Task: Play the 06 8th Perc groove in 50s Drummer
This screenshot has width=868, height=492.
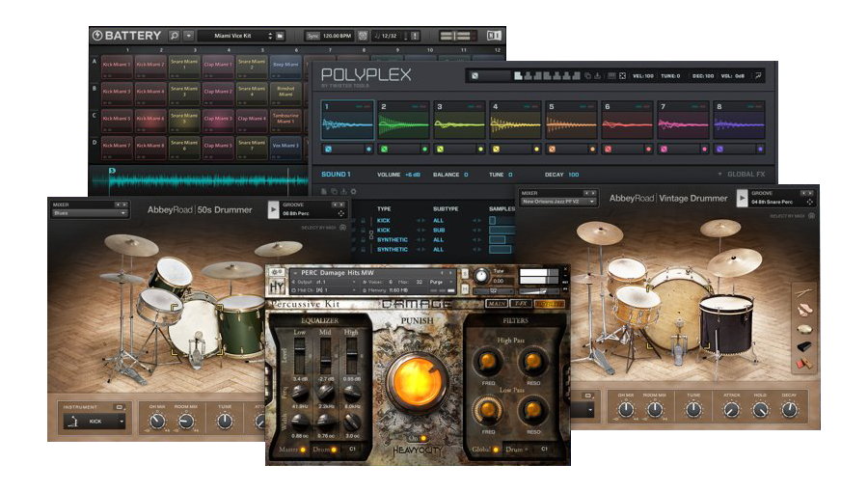Action: (273, 209)
